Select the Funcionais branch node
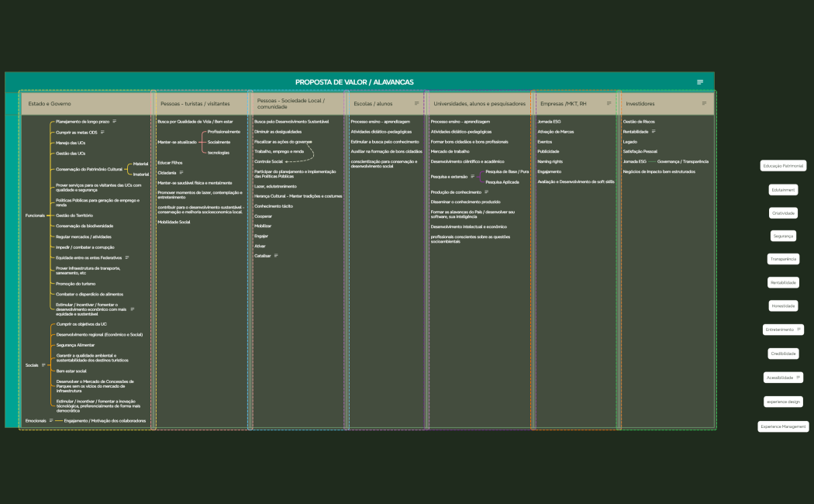814x504 pixels. point(36,215)
